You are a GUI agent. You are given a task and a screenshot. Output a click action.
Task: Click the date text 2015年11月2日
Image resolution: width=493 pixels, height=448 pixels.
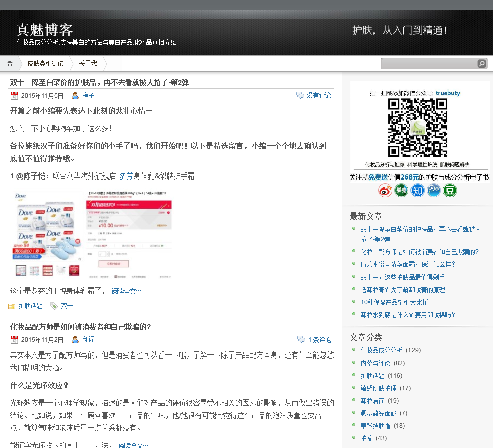[42, 340]
